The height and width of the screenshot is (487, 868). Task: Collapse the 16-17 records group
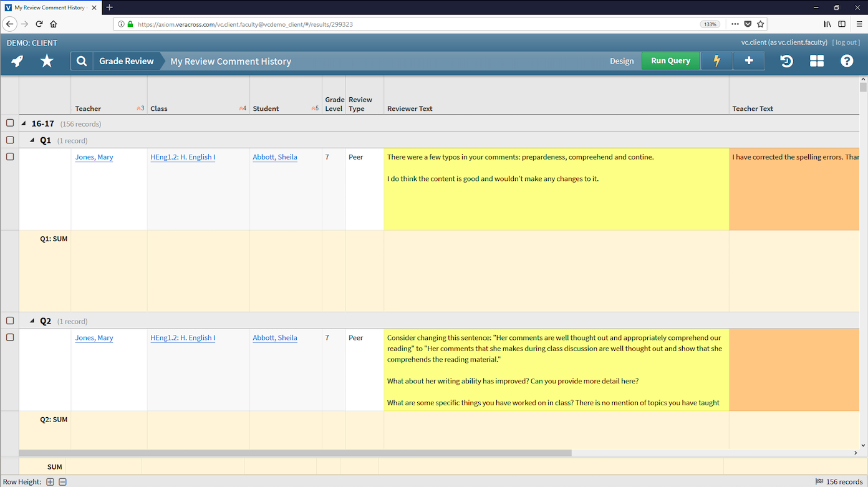point(24,123)
